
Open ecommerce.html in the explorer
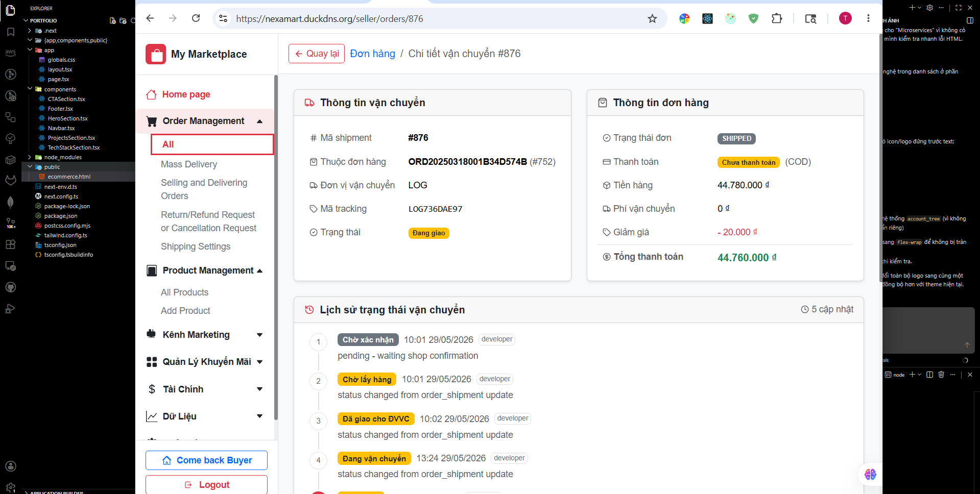(x=69, y=177)
